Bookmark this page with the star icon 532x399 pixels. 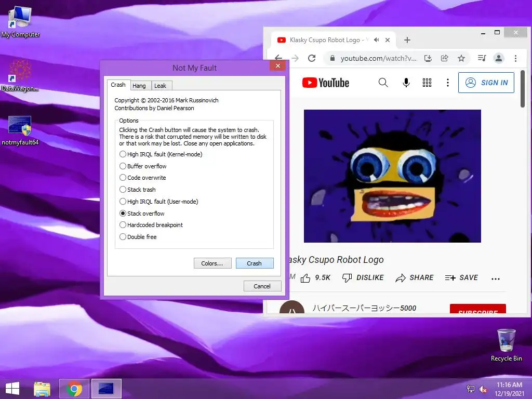pos(461,58)
